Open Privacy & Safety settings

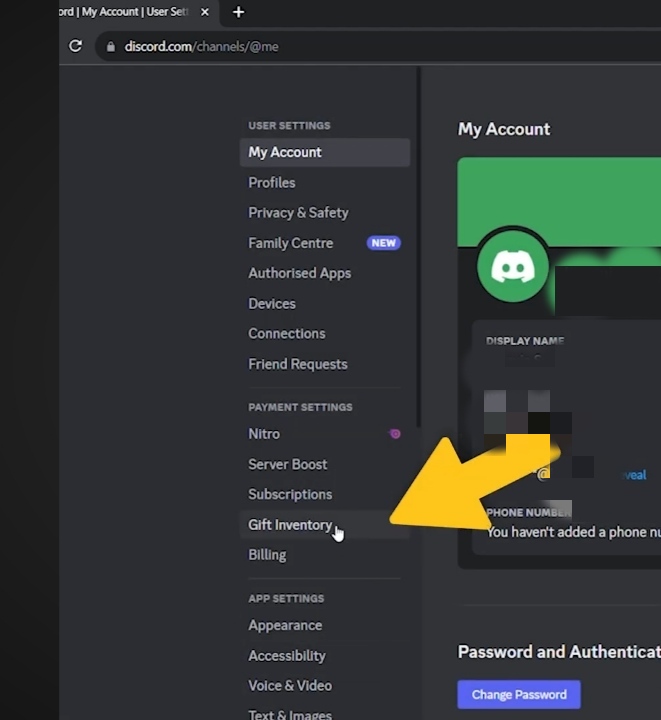(x=325, y=213)
